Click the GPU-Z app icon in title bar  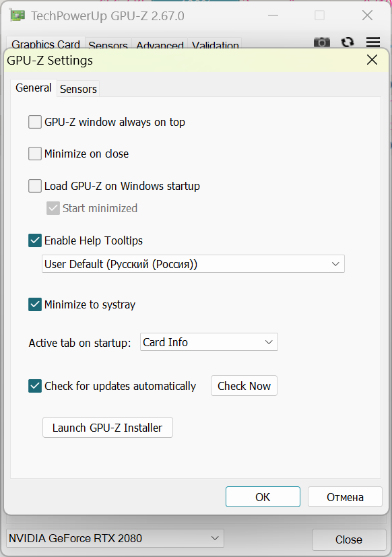pos(18,15)
